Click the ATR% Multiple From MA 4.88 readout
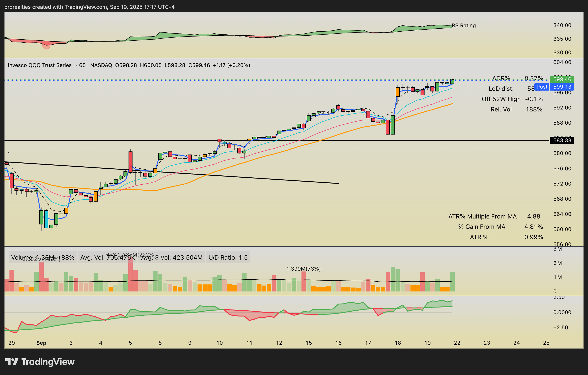The height and width of the screenshot is (375, 588). [x=534, y=217]
